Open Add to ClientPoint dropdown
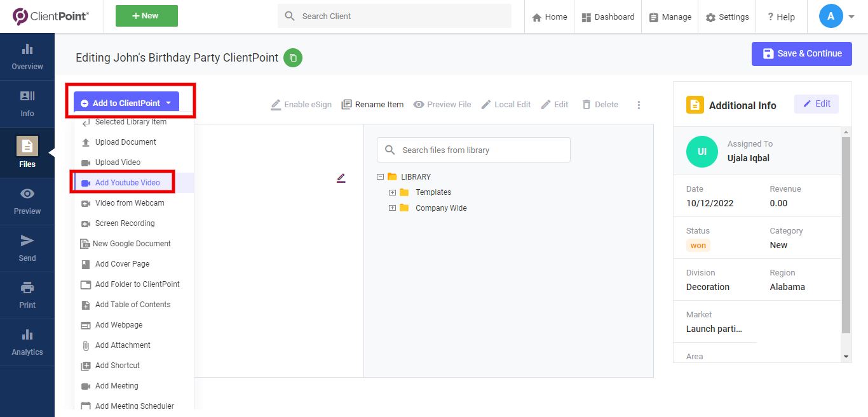The image size is (868, 417). point(126,103)
